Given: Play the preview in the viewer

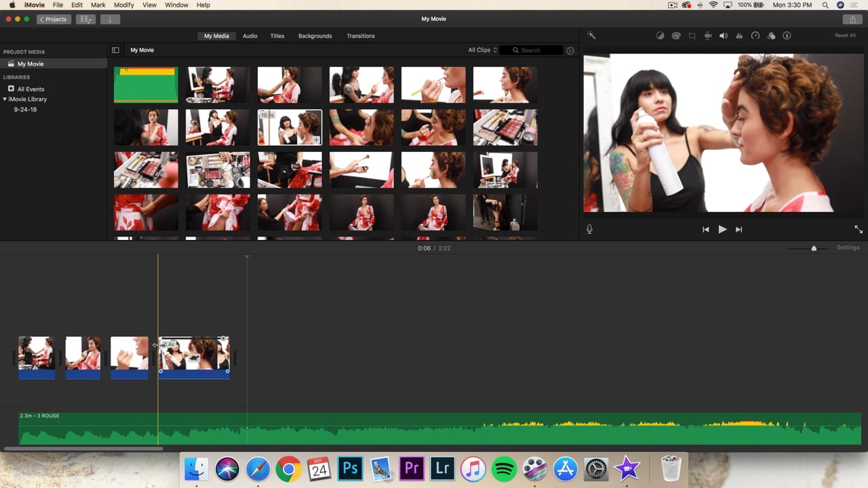Looking at the screenshot, I should tap(722, 230).
